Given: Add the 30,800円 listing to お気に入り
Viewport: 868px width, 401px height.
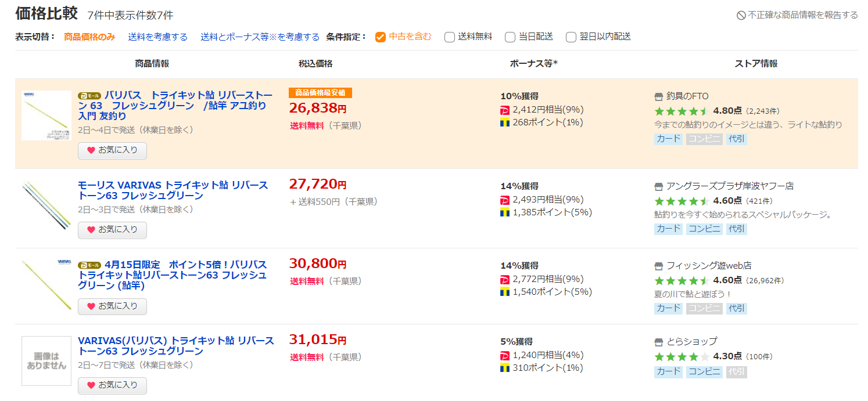Looking at the screenshot, I should click(112, 306).
